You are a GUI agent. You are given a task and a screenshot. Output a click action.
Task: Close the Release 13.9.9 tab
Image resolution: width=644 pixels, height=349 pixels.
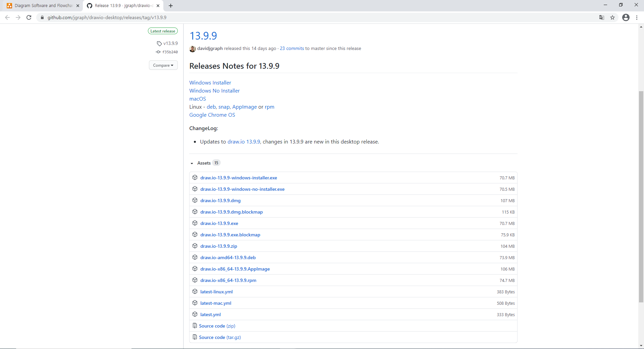pyautogui.click(x=158, y=6)
